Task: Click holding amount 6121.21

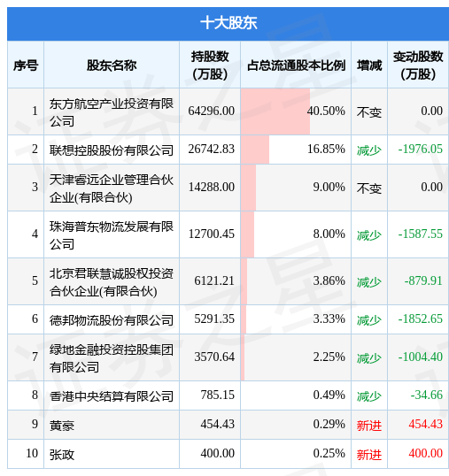Action: pyautogui.click(x=214, y=280)
